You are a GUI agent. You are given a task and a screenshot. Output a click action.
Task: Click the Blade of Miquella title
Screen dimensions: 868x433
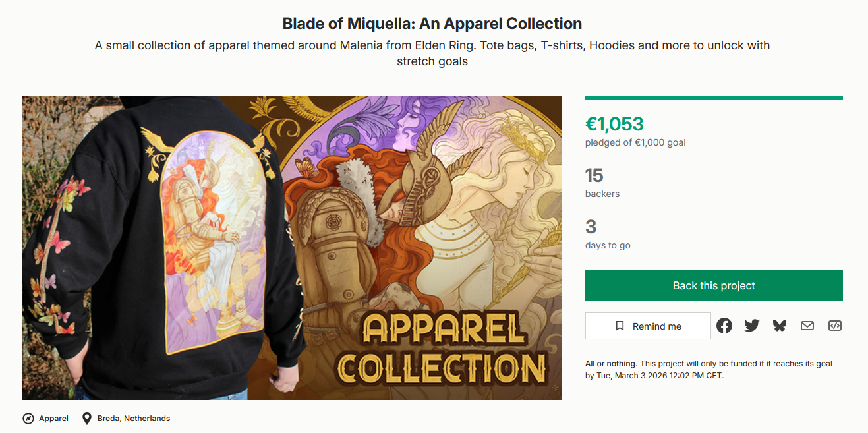tap(432, 24)
